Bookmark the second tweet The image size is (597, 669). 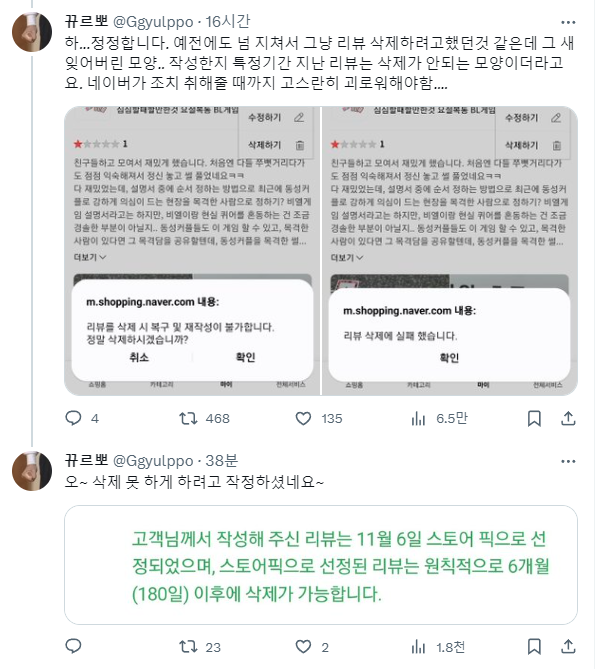point(534,647)
